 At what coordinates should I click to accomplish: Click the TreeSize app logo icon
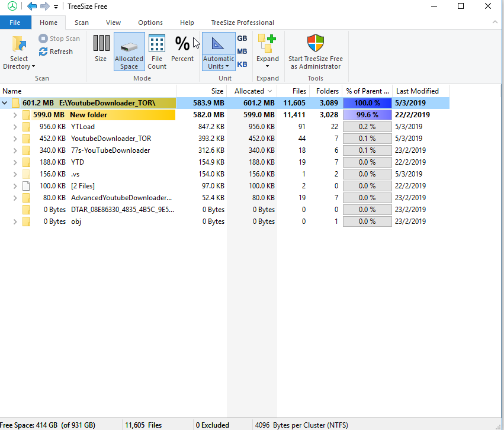(x=12, y=6)
